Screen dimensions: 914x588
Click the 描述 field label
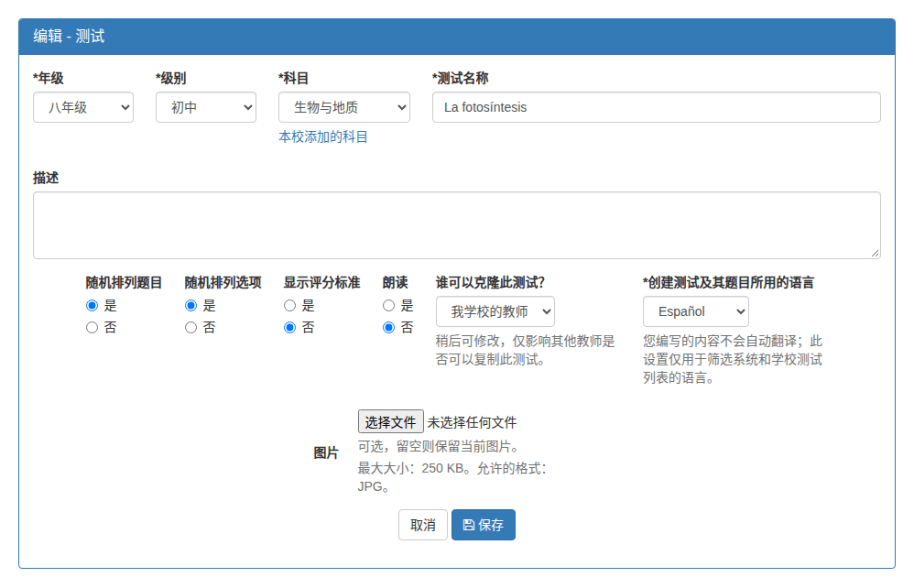pyautogui.click(x=46, y=178)
